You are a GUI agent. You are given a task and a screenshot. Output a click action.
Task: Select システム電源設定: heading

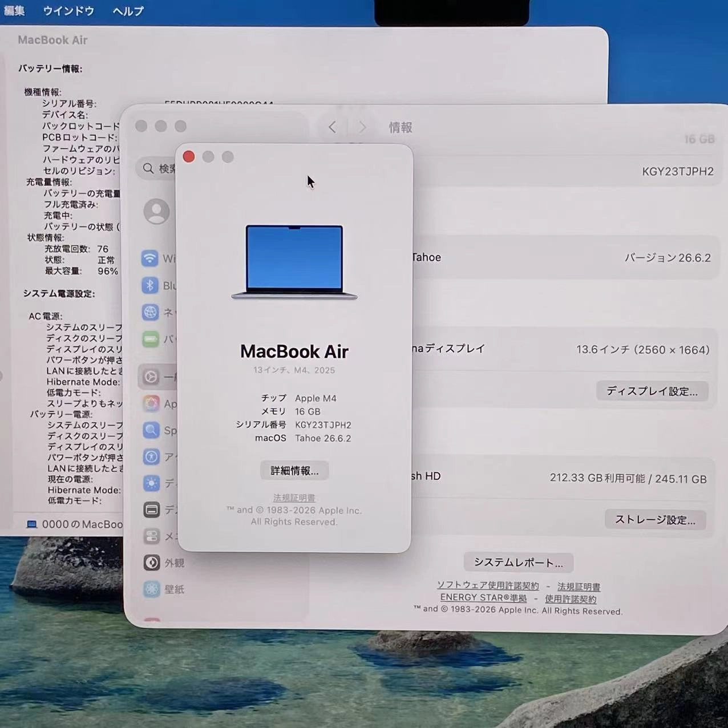[x=59, y=293]
